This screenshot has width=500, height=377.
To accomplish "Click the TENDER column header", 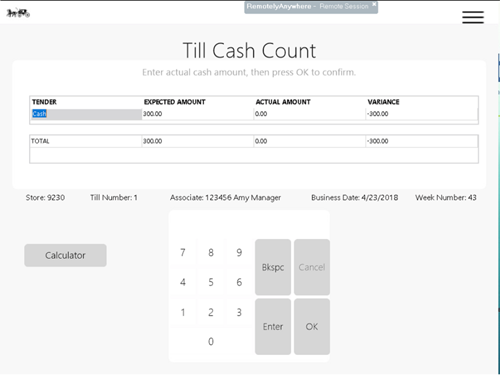I will 44,102.
